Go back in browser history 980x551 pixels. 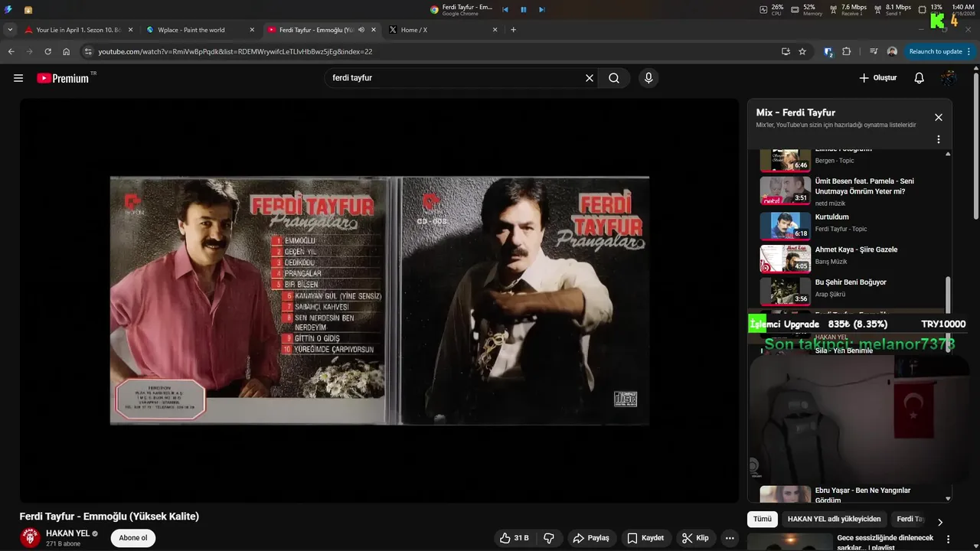[x=11, y=51]
